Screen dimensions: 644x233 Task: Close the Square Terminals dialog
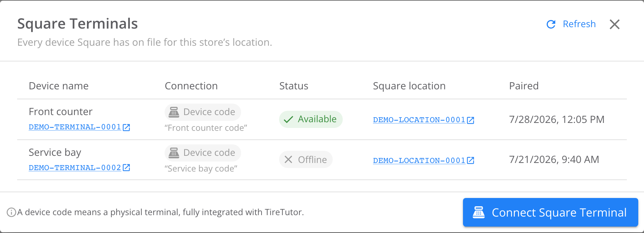click(615, 24)
